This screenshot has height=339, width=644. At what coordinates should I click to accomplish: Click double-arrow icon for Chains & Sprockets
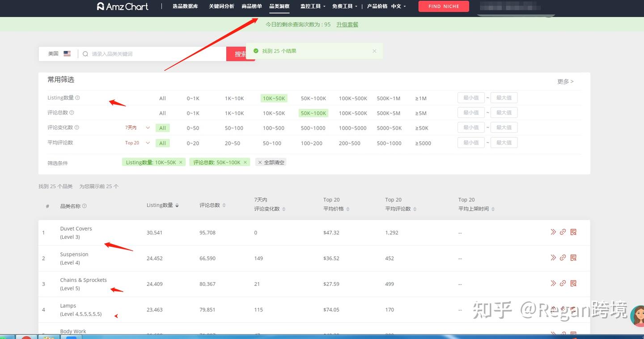[x=553, y=283]
